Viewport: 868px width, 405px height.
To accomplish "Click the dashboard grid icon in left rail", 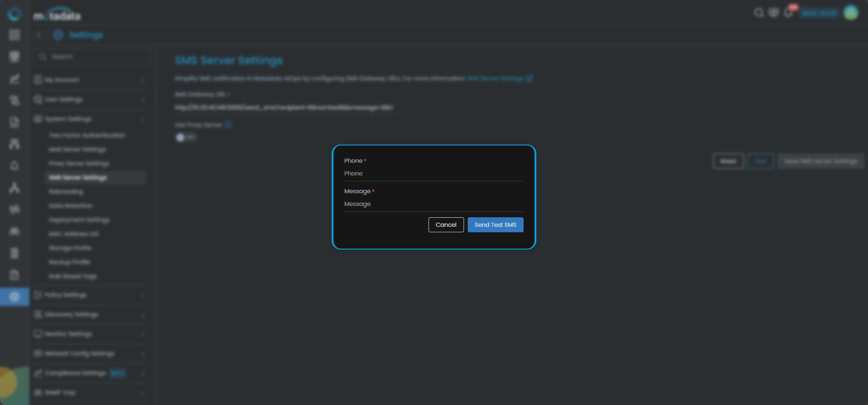I will point(15,35).
